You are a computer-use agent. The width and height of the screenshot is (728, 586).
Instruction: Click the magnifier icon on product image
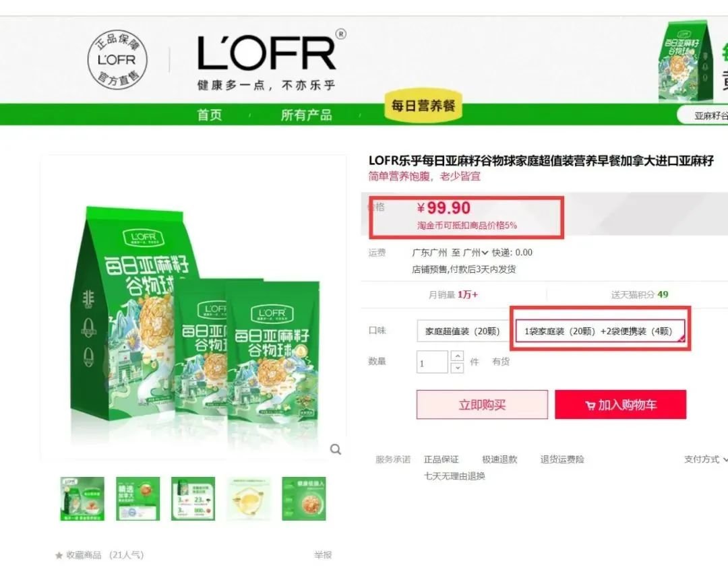pos(335,449)
